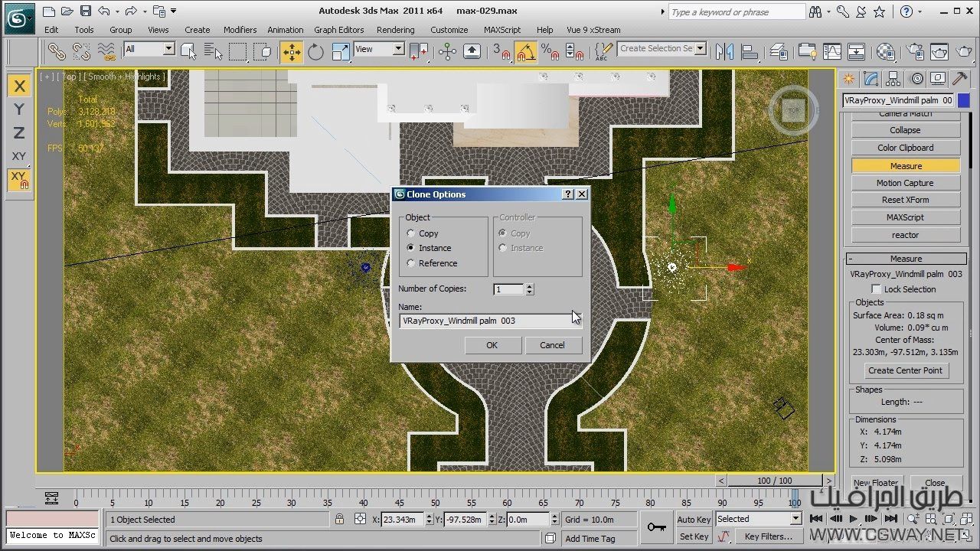Select the Reference radio option
Screen dimensions: 980x551
[411, 263]
